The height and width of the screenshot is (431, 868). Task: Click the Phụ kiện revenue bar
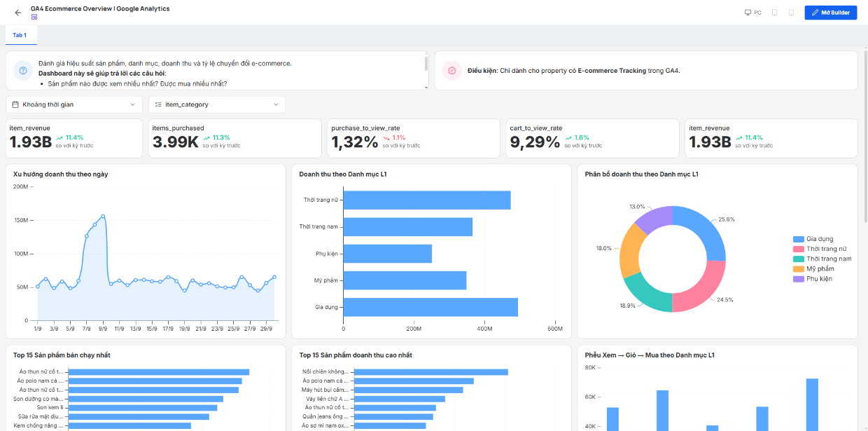point(388,254)
